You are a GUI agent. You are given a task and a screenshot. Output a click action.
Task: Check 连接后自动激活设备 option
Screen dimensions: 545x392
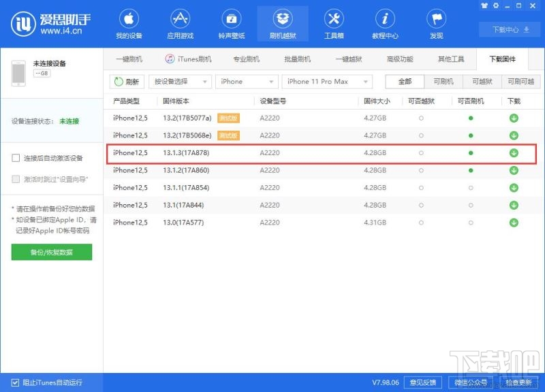pos(16,158)
